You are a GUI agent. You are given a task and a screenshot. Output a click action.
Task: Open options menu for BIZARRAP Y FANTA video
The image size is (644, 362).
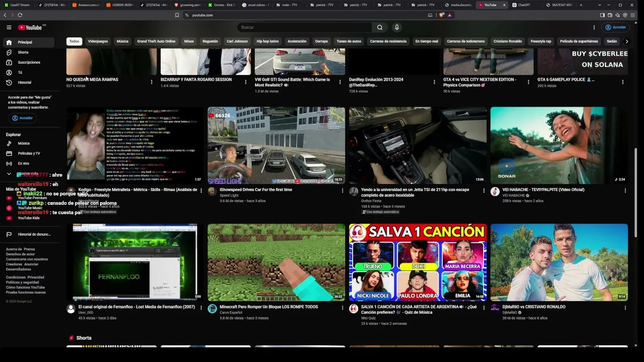246,82
